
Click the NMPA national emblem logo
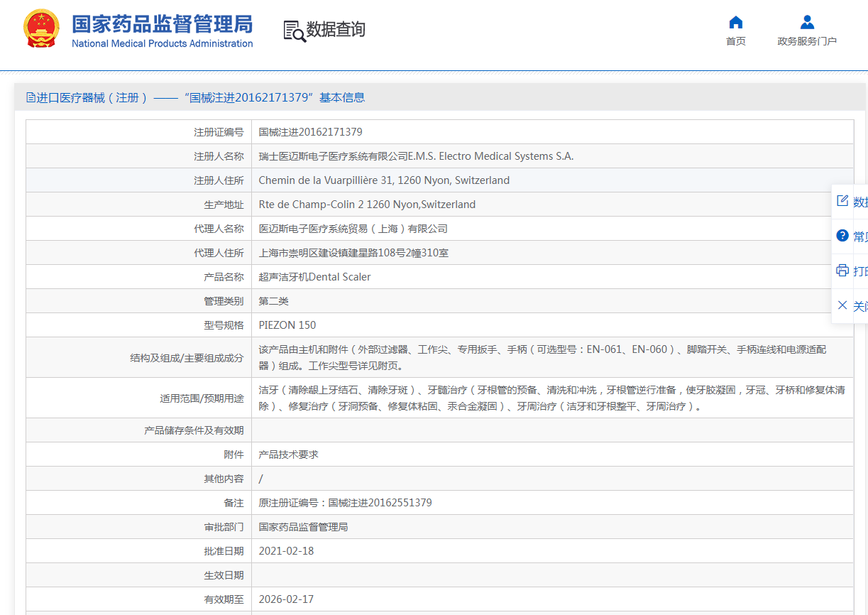tap(42, 29)
